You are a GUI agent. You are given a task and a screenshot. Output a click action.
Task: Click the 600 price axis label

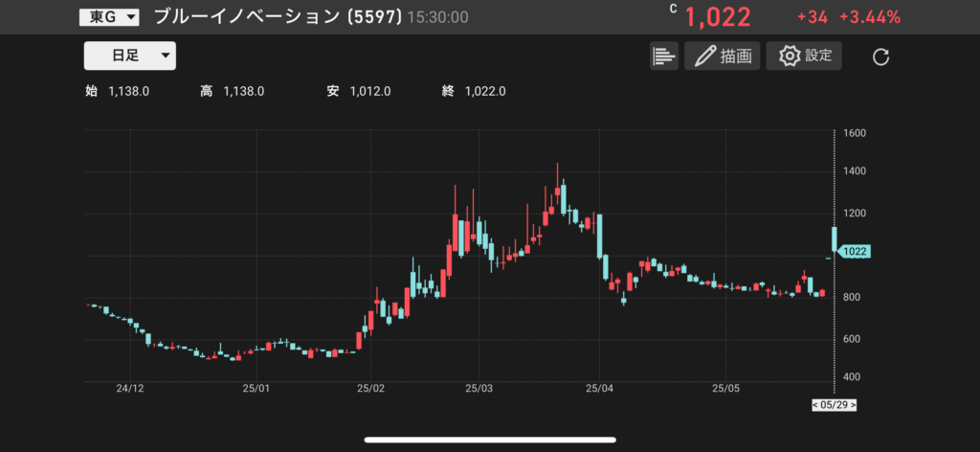pos(851,339)
